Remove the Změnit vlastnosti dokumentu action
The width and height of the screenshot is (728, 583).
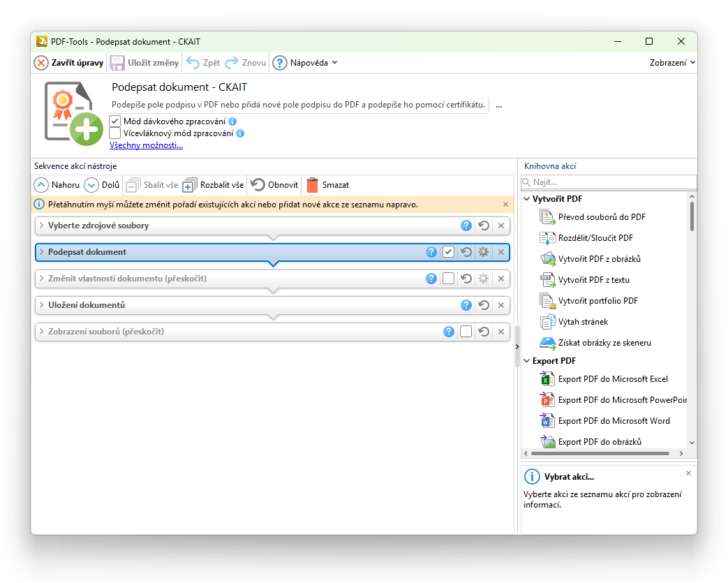coord(501,279)
